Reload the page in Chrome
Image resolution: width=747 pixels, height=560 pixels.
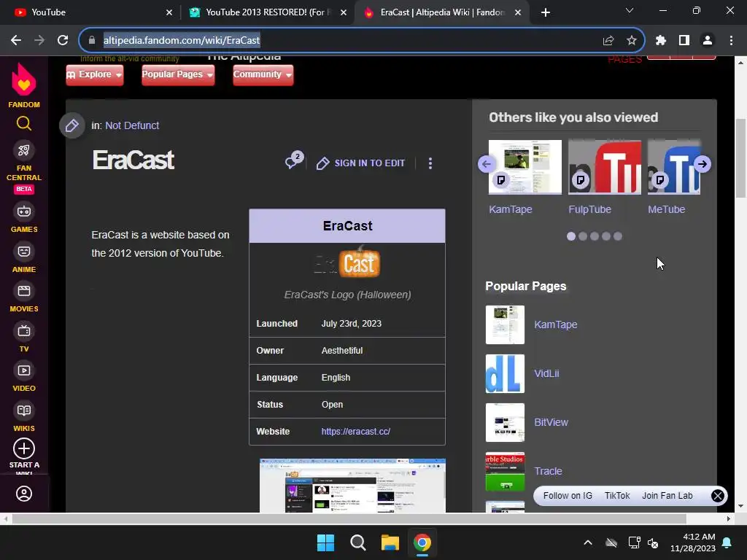63,40
